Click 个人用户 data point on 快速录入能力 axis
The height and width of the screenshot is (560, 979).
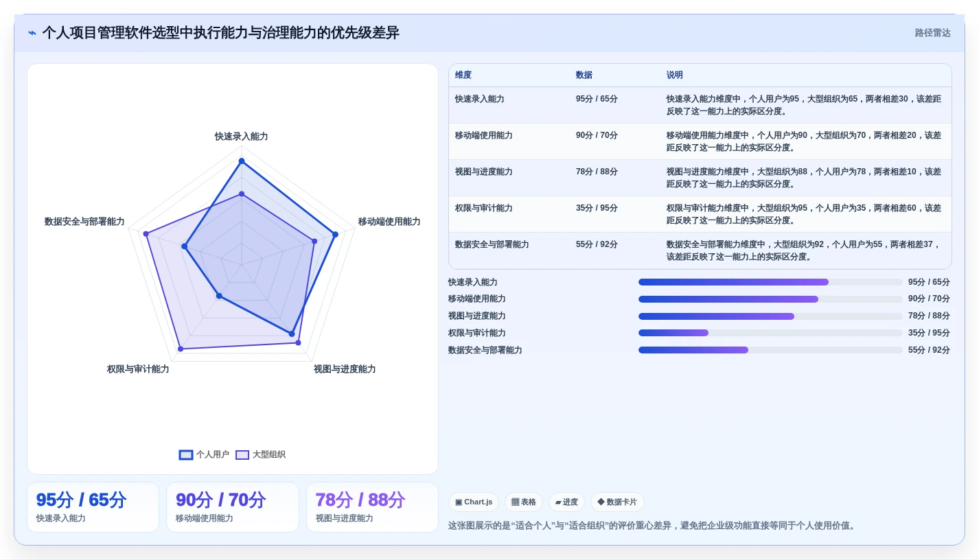pos(242,161)
